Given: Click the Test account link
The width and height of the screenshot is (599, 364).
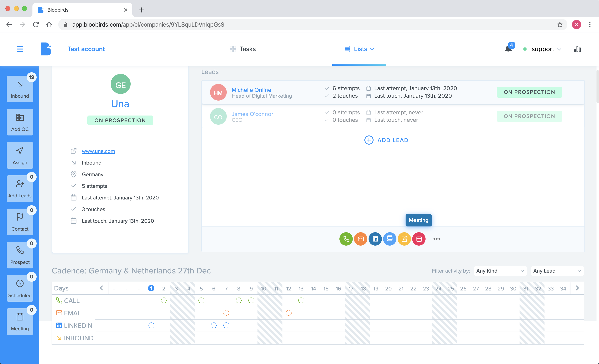Looking at the screenshot, I should click(x=86, y=49).
